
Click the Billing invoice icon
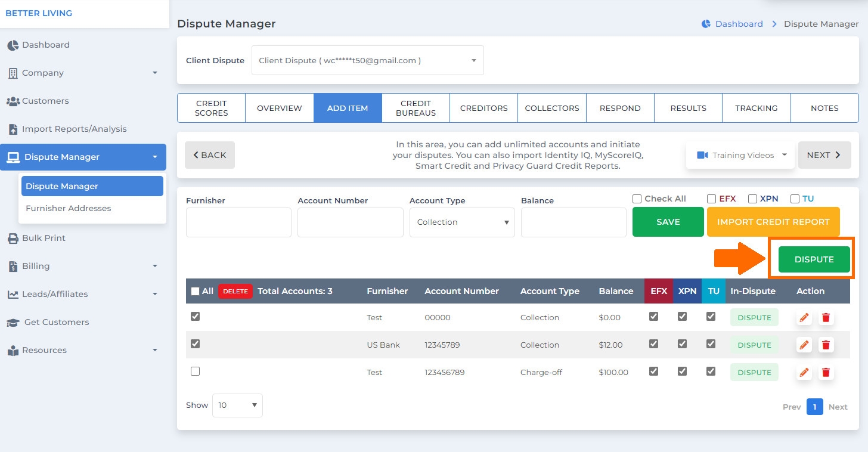[x=13, y=267]
